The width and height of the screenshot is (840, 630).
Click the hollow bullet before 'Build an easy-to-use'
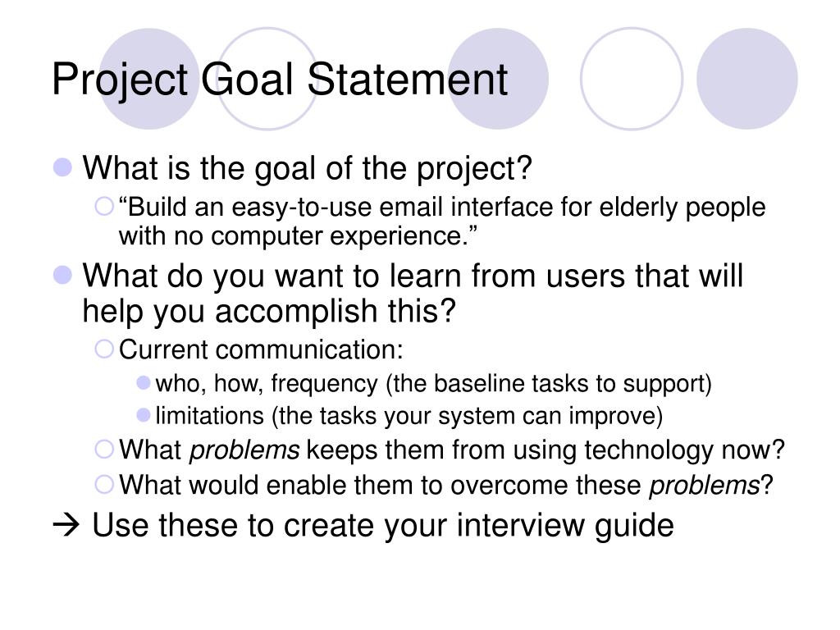[x=104, y=206]
